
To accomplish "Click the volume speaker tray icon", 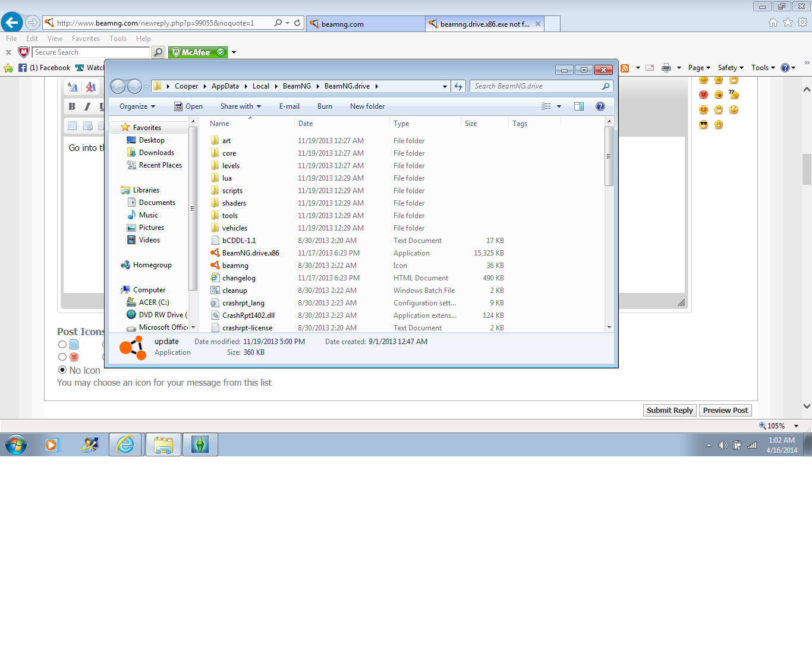I will (723, 445).
